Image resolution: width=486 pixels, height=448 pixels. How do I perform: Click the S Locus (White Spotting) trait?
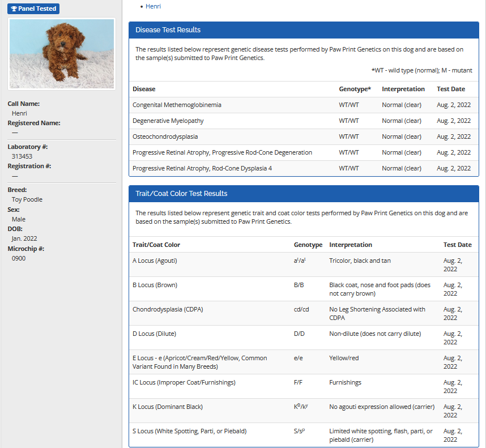tap(189, 431)
